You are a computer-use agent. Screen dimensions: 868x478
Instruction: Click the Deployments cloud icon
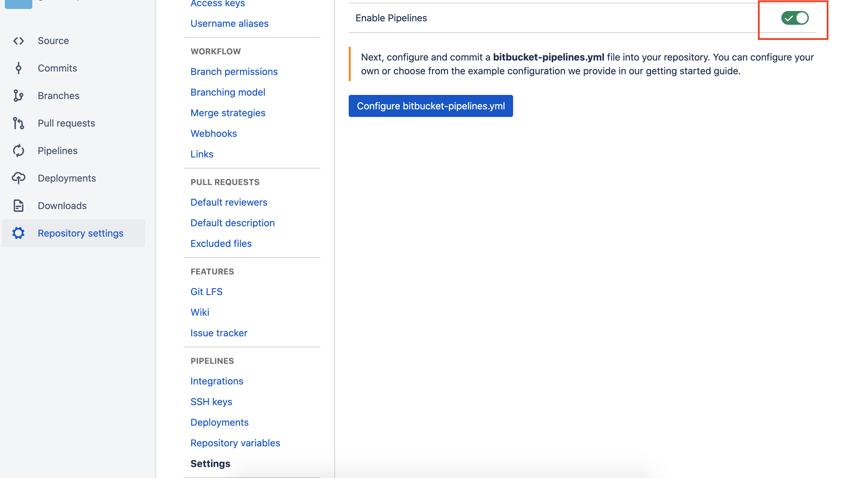pos(19,178)
